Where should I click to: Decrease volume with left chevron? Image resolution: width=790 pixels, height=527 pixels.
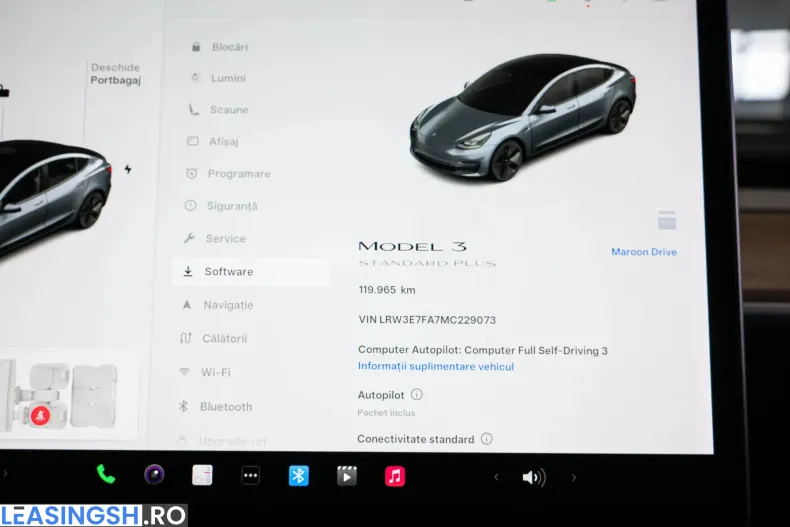click(496, 477)
